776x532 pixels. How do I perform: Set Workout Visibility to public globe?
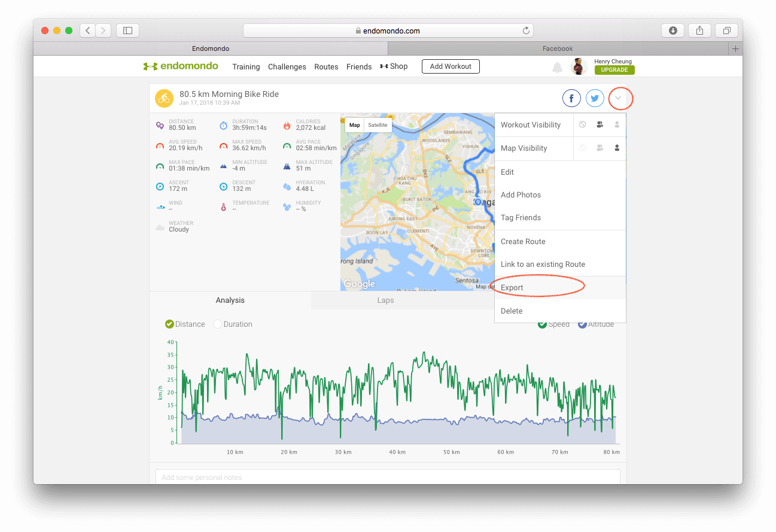[582, 124]
